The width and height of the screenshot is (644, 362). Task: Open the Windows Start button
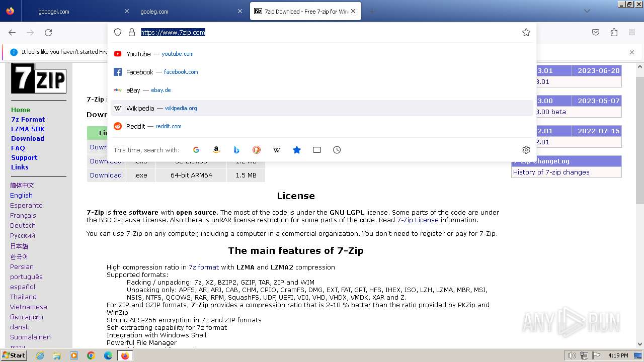[14, 355]
